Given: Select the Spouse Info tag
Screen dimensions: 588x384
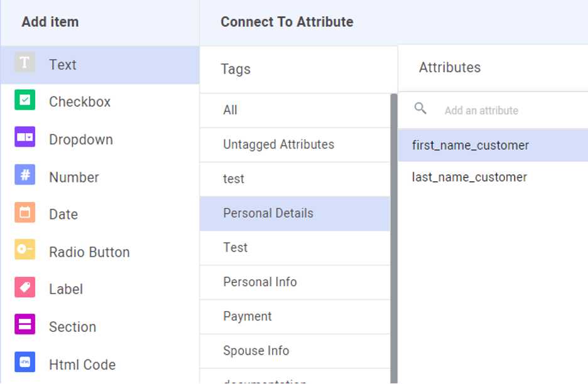Looking at the screenshot, I should 256,351.
